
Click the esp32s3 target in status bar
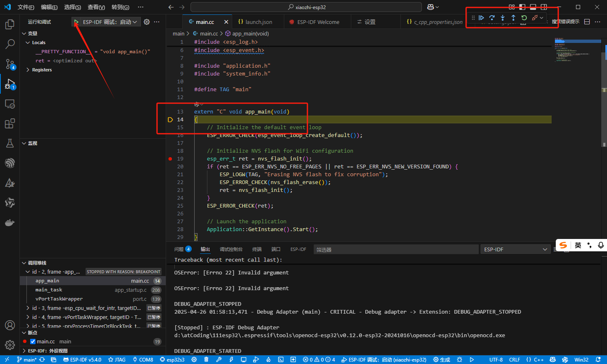click(172, 360)
